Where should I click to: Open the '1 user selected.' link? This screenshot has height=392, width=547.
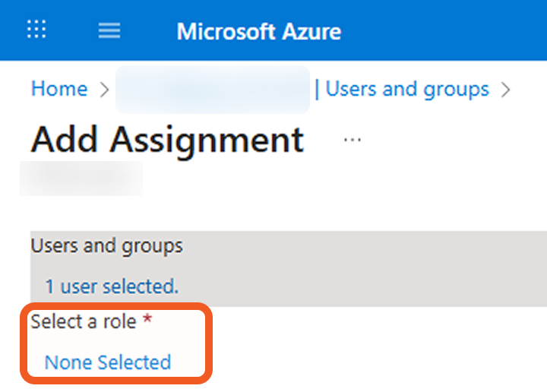pyautogui.click(x=112, y=286)
